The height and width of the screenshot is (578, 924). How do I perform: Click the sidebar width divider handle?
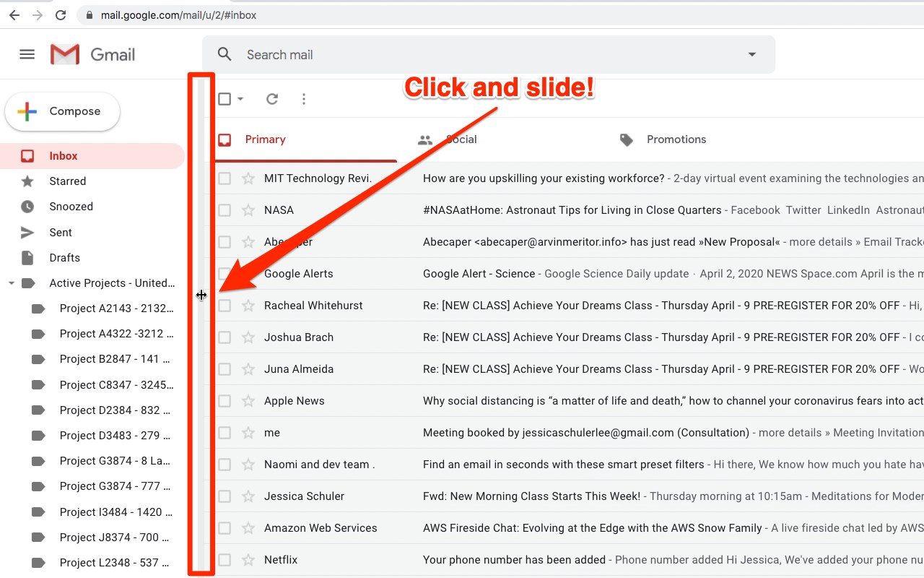click(x=201, y=295)
